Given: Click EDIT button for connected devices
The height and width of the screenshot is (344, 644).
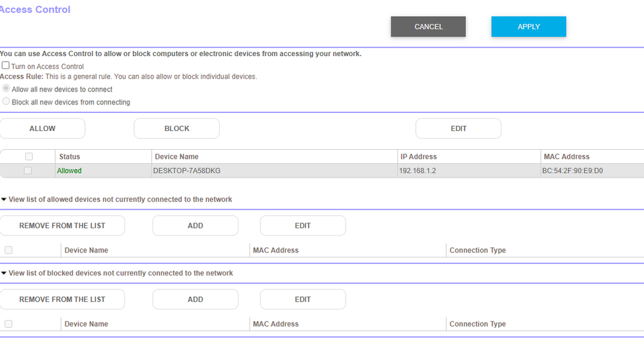Looking at the screenshot, I should pyautogui.click(x=458, y=128).
